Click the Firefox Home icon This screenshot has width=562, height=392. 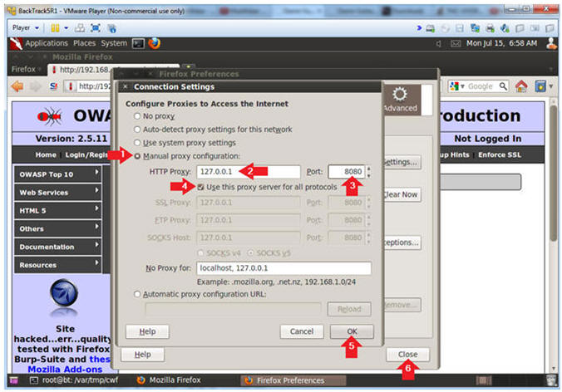pyautogui.click(x=521, y=86)
